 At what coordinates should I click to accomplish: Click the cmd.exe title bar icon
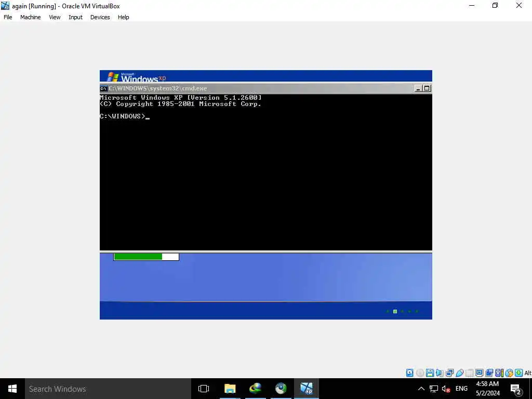[x=103, y=88]
